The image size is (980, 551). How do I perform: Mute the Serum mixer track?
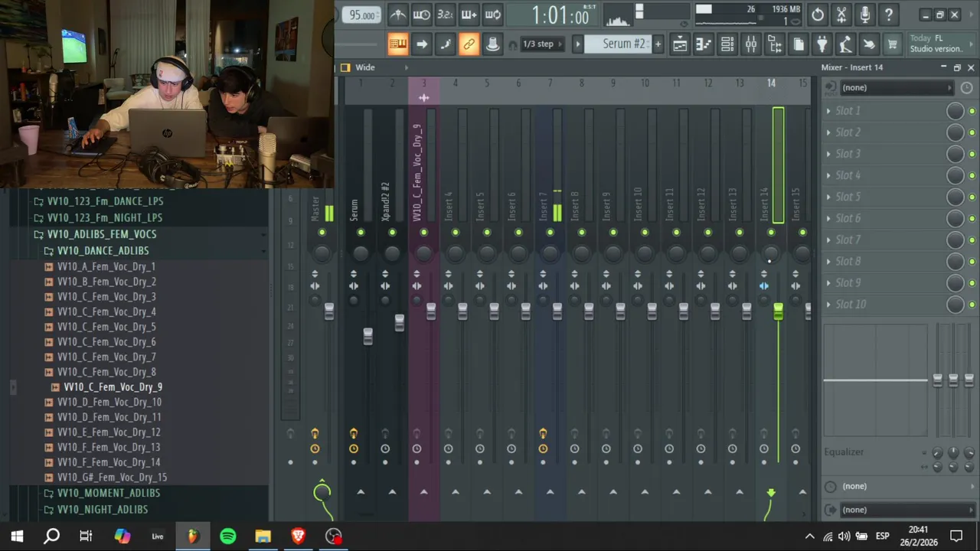(361, 233)
